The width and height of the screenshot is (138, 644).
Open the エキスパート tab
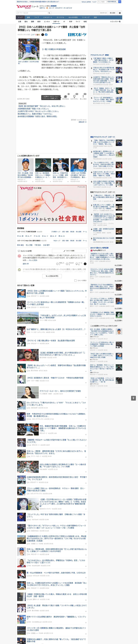(48, 17)
